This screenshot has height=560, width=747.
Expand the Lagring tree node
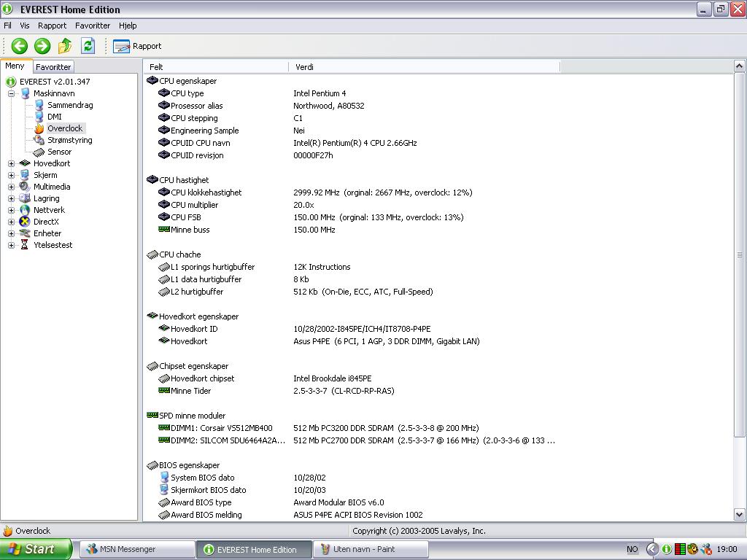pos(12,198)
